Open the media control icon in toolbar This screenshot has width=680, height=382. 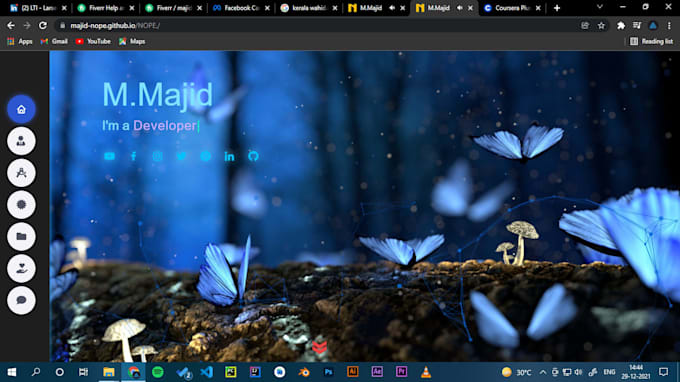pos(637,26)
